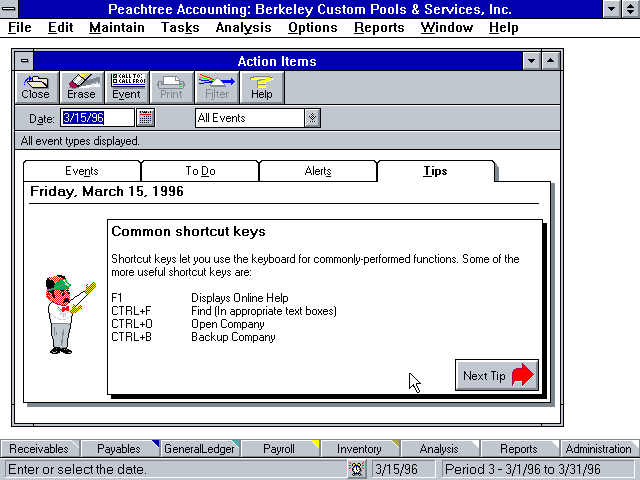Click the Erase toolbar icon

[81, 87]
